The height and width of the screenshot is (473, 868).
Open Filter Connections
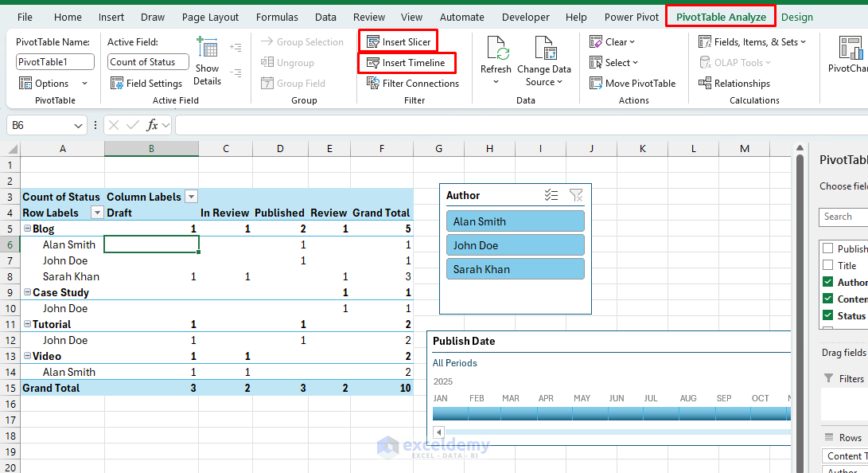[x=413, y=84]
